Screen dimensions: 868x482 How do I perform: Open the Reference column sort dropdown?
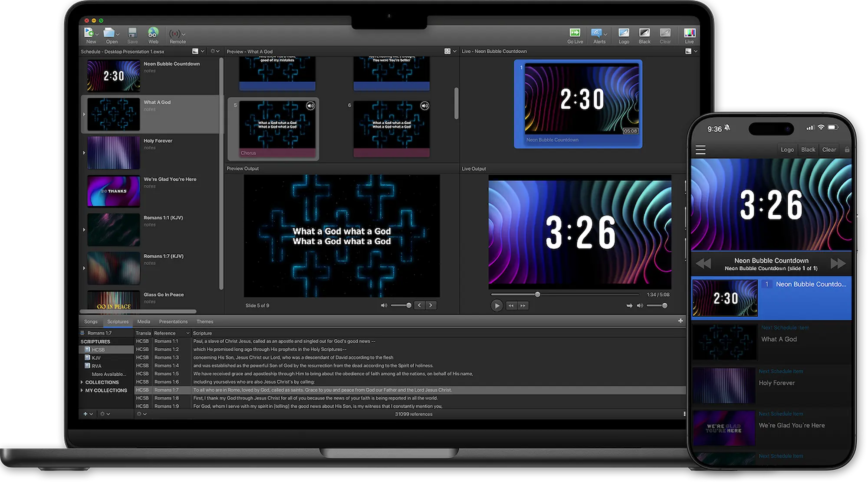pos(187,333)
